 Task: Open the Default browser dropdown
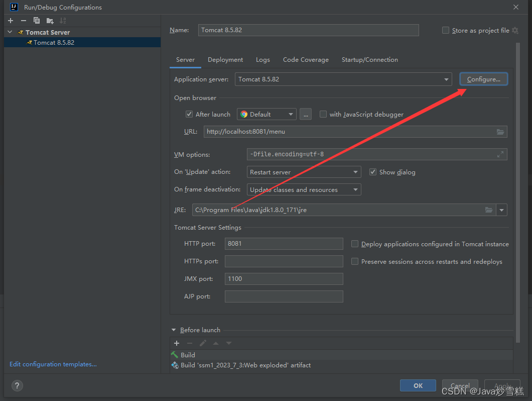pos(267,114)
